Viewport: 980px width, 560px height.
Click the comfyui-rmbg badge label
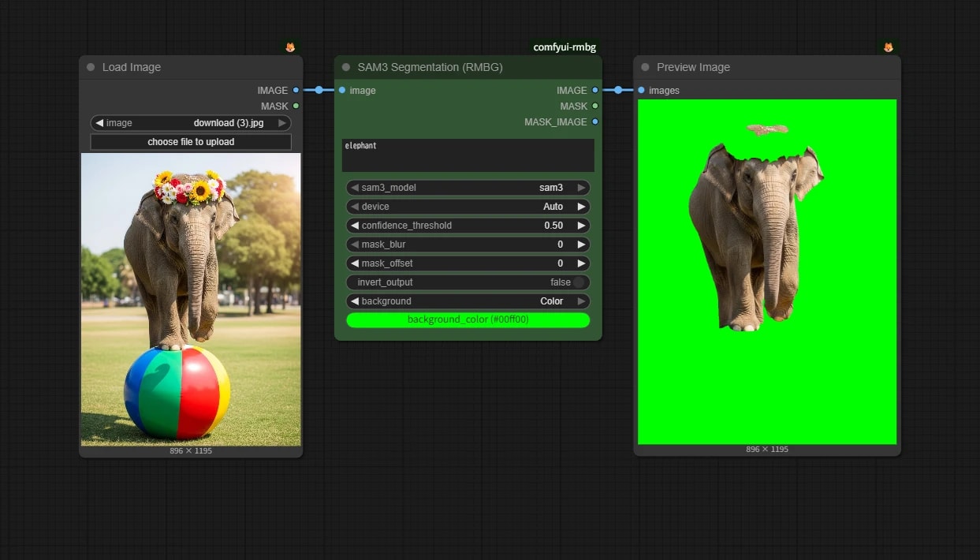pyautogui.click(x=565, y=47)
